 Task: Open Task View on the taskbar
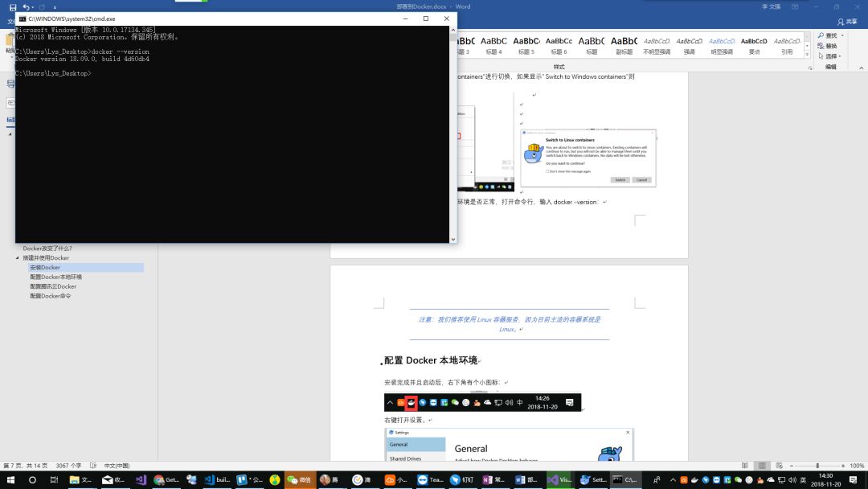(x=54, y=479)
